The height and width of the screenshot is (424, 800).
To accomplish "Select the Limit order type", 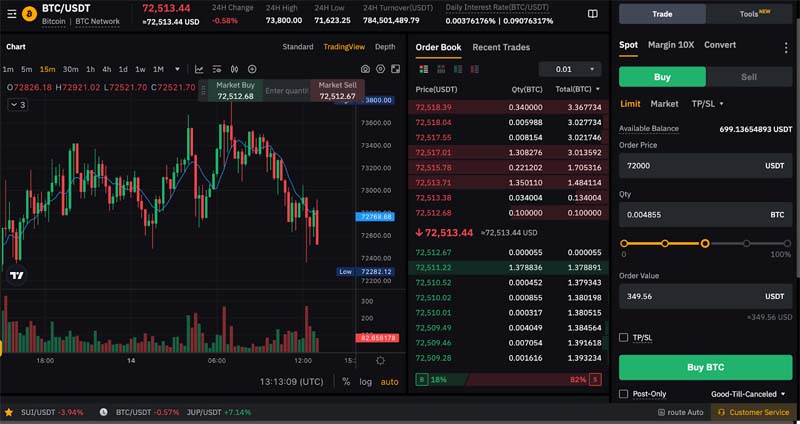I will coord(630,104).
